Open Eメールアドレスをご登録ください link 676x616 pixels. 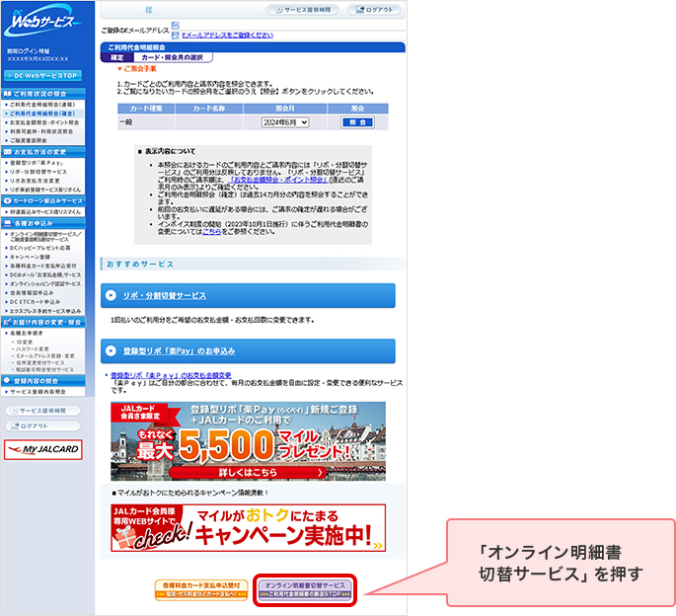(x=227, y=36)
